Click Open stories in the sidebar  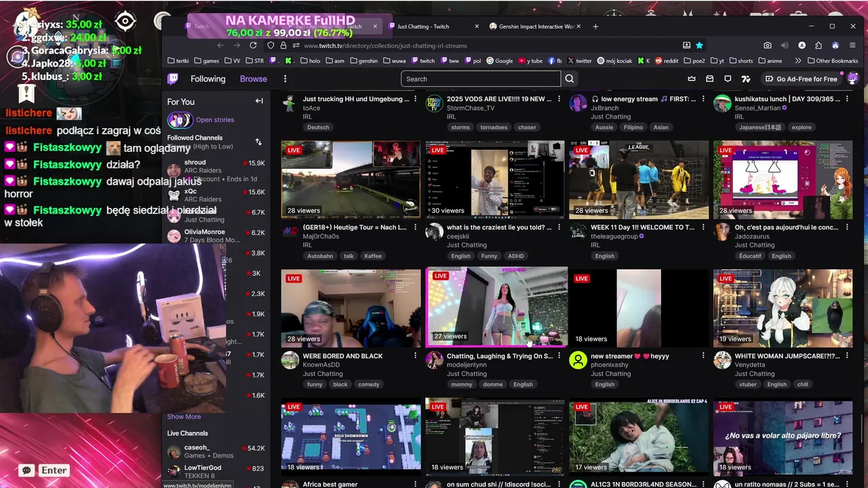point(215,120)
